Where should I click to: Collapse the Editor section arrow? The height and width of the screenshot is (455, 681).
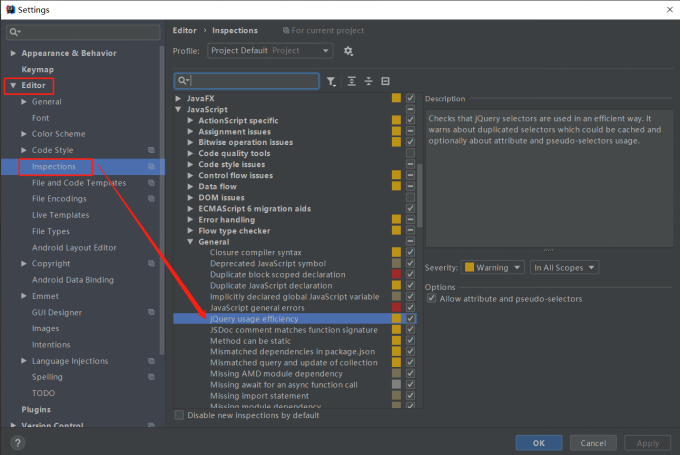coord(13,86)
